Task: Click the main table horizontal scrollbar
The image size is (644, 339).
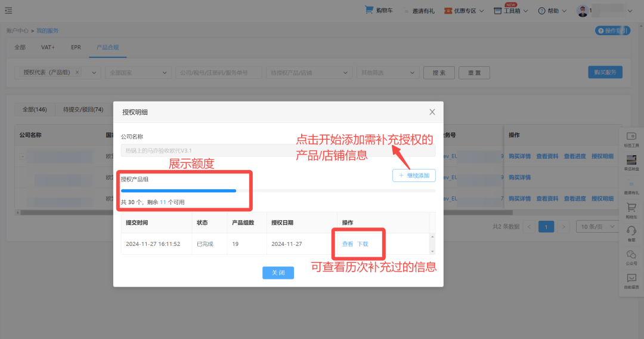Action: (266, 212)
